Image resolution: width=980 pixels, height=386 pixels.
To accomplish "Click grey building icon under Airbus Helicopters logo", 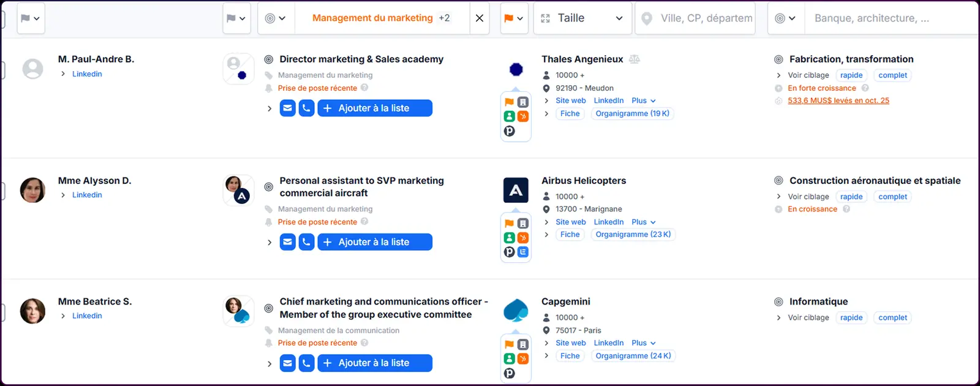I will pos(523,224).
